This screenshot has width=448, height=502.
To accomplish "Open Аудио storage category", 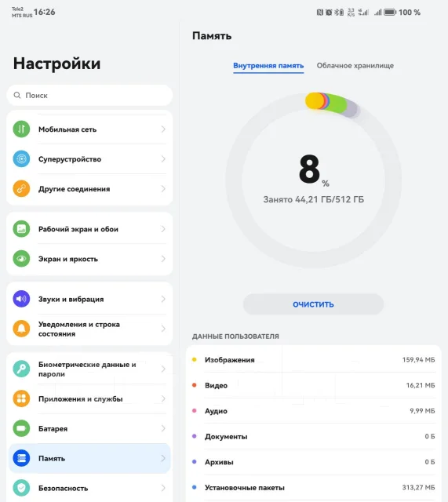I will pyautogui.click(x=314, y=411).
